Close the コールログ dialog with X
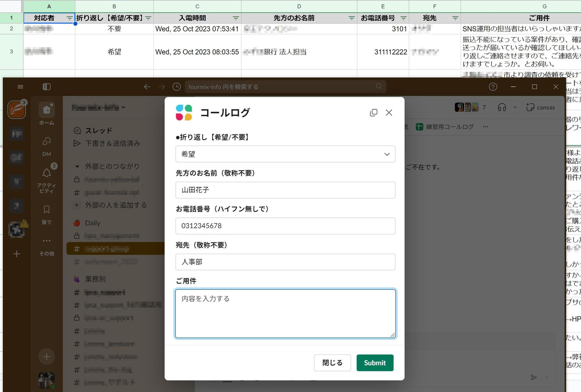 click(389, 113)
